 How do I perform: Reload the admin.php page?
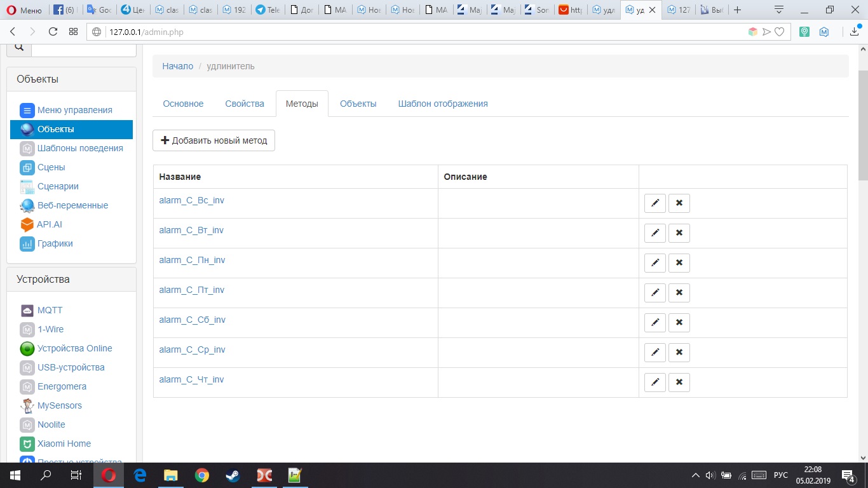53,32
